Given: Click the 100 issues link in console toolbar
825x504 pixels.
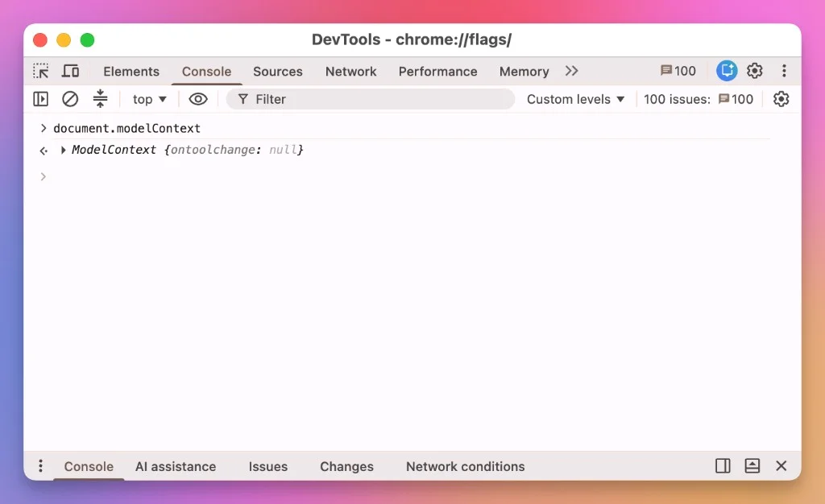Looking at the screenshot, I should coord(699,99).
